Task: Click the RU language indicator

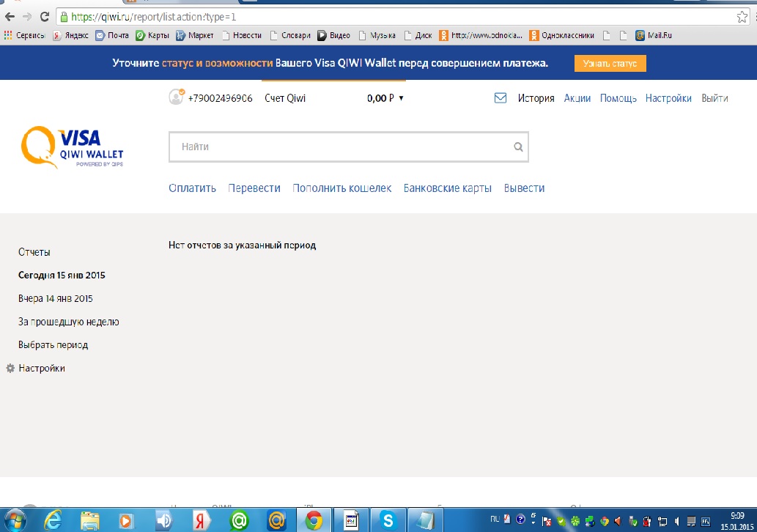Action: 495,520
